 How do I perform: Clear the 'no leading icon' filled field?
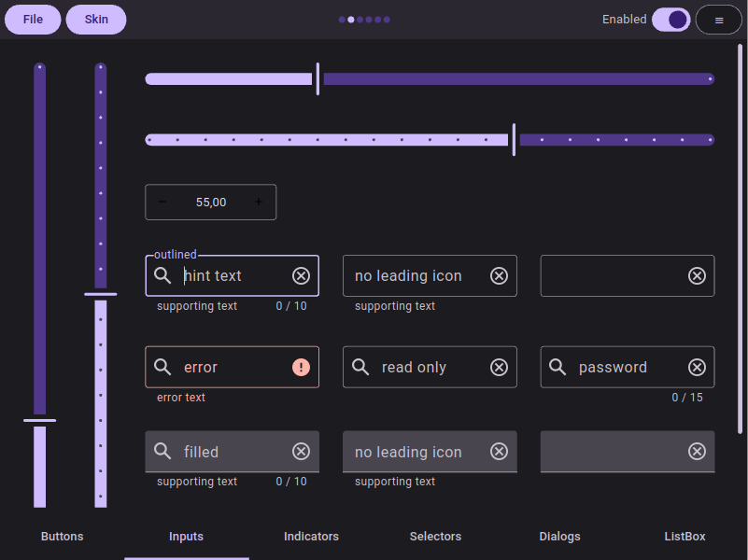pyautogui.click(x=499, y=452)
